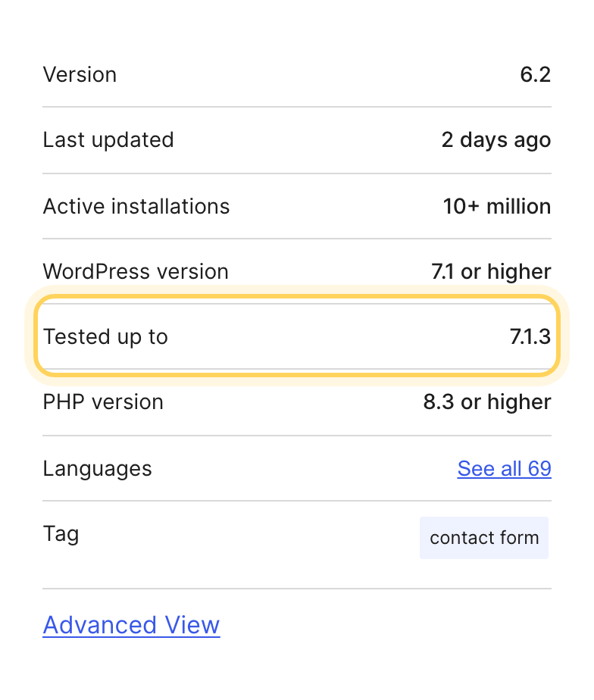
Task: Select the "7.1 or higher" value
Action: [x=491, y=271]
